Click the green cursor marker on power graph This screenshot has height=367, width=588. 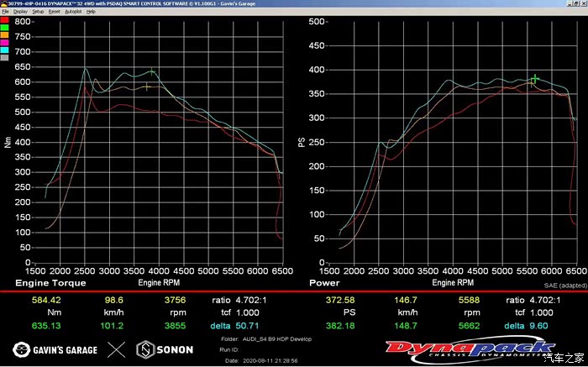coord(535,79)
